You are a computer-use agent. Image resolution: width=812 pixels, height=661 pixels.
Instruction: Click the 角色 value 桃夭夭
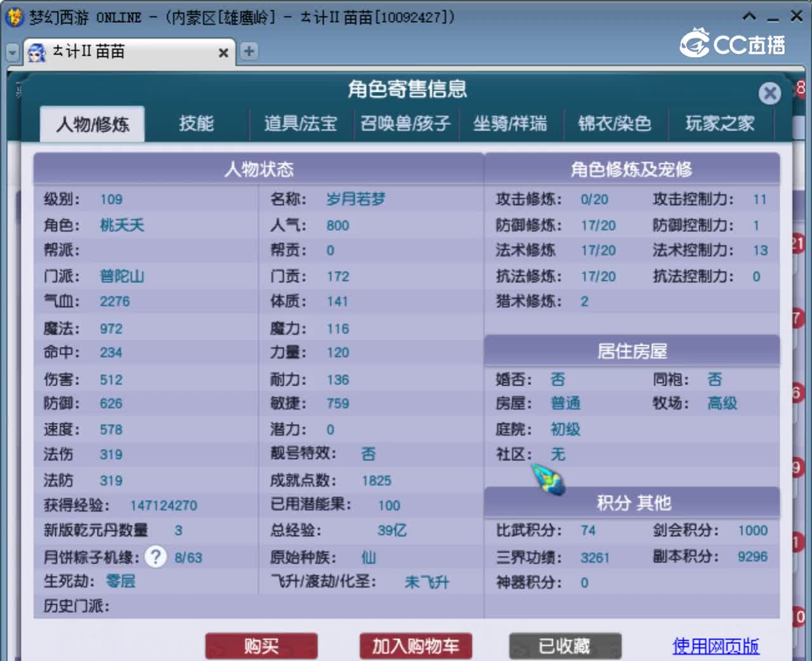click(122, 225)
